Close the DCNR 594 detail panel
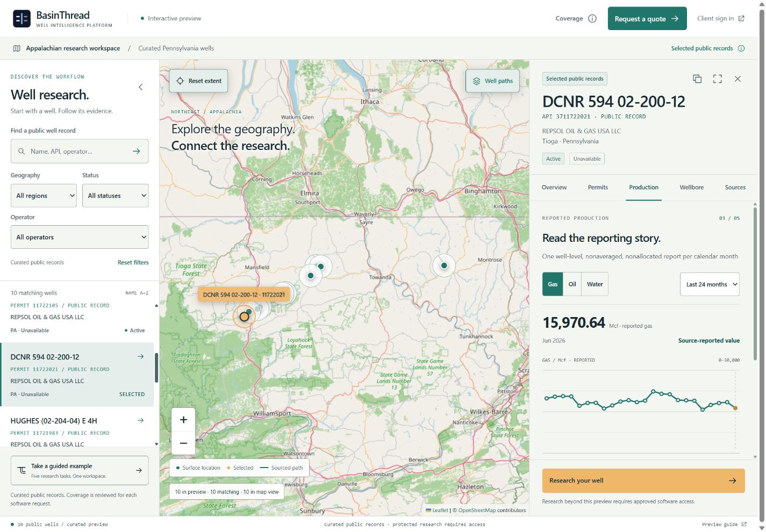This screenshot has width=766, height=532. [x=738, y=79]
